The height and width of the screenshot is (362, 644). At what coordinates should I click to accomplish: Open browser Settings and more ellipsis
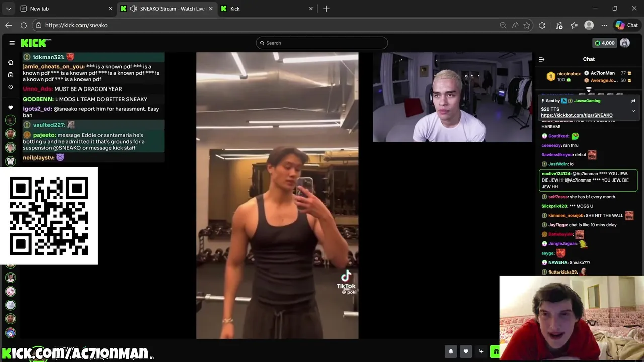click(604, 25)
